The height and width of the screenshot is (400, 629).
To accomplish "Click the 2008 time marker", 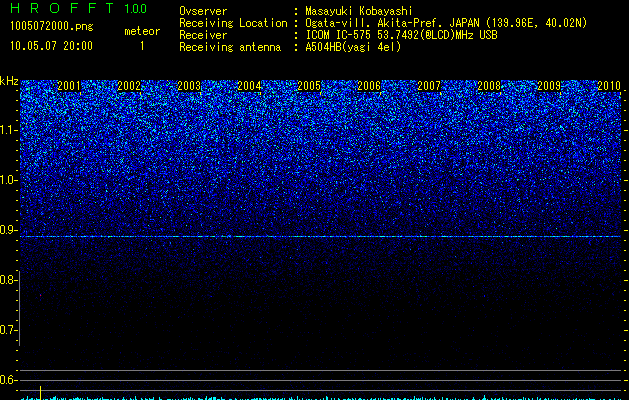I will click(489, 86).
